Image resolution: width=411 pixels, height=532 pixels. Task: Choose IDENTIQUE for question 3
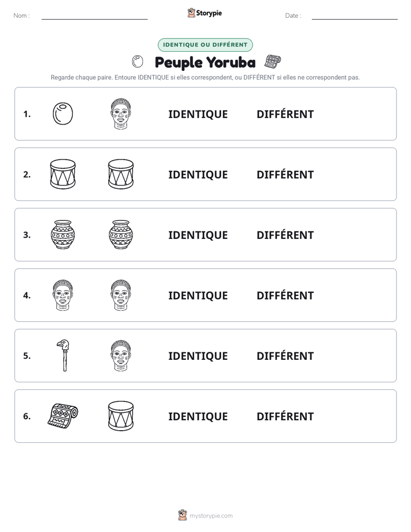(x=198, y=235)
